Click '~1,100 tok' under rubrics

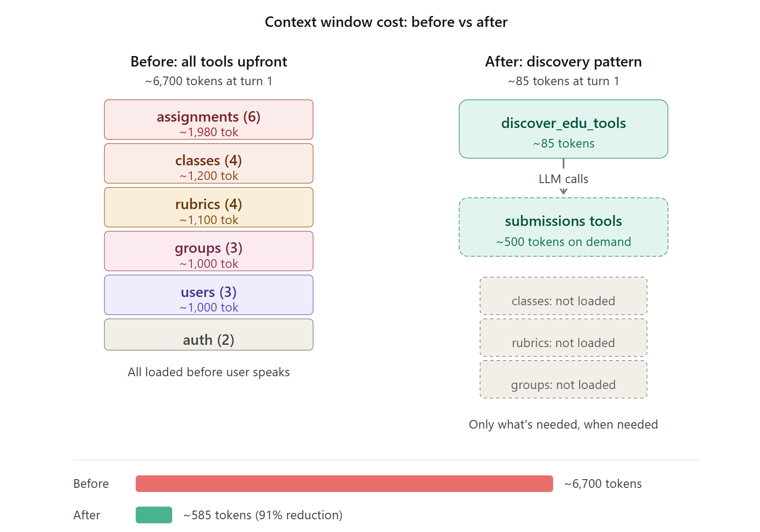[209, 220]
